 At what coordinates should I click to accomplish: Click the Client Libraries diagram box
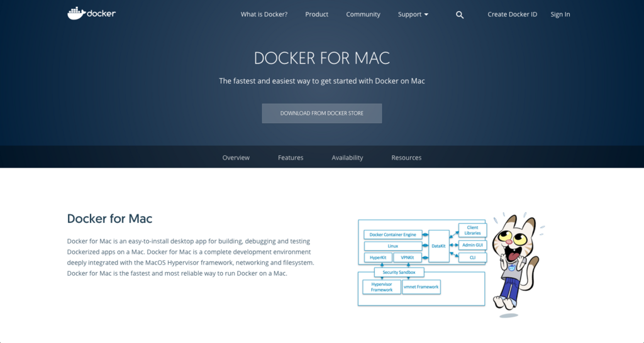tap(472, 230)
